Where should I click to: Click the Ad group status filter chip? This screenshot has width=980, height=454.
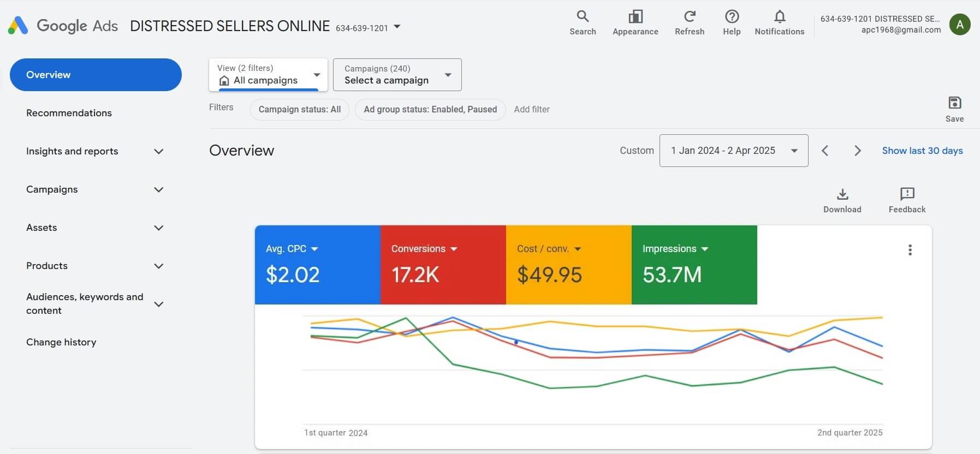click(430, 109)
